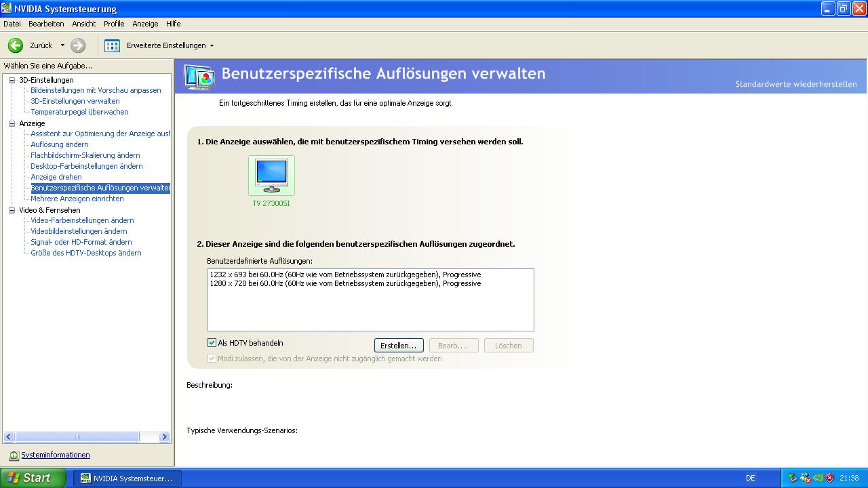Click the Erstellen... button
Viewport: 868px width, 488px height.
[x=399, y=346]
